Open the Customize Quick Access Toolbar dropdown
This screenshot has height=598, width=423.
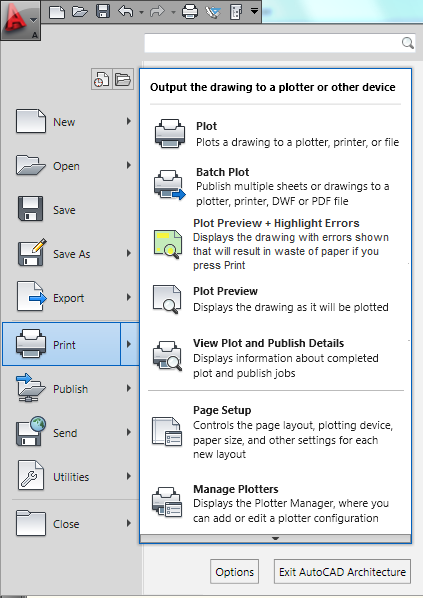pos(254,11)
